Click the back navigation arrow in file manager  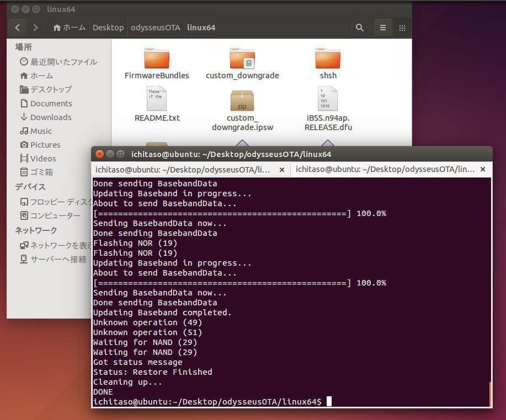[18, 28]
